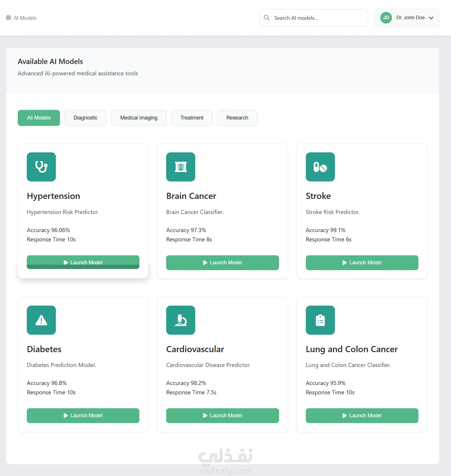
Task: Click the Hypertension stethoscope icon
Action: 41,167
